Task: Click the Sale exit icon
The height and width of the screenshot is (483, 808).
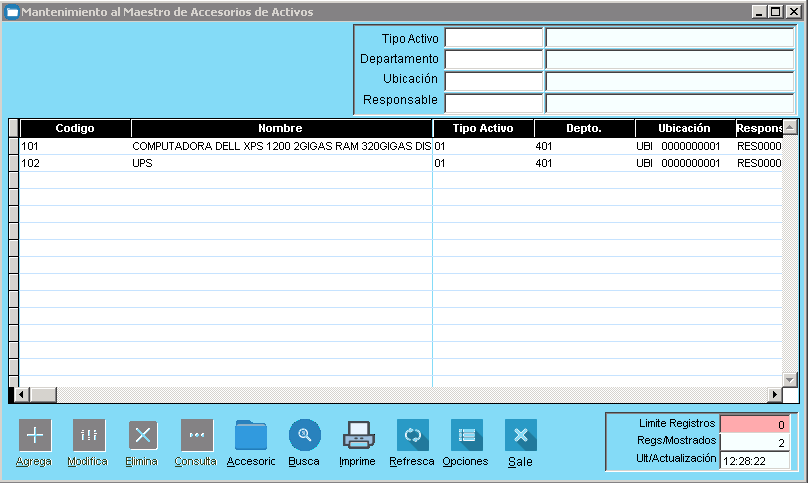Action: (x=520, y=435)
